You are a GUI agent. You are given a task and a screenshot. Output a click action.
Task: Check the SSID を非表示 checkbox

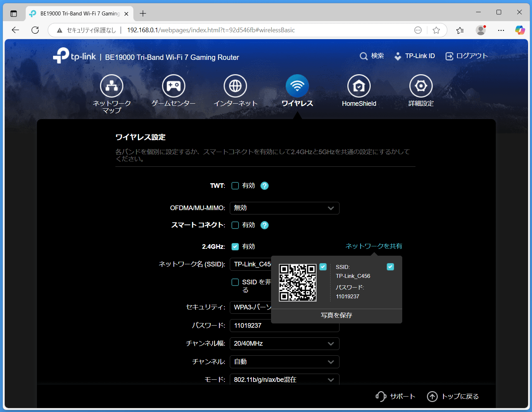coord(235,282)
